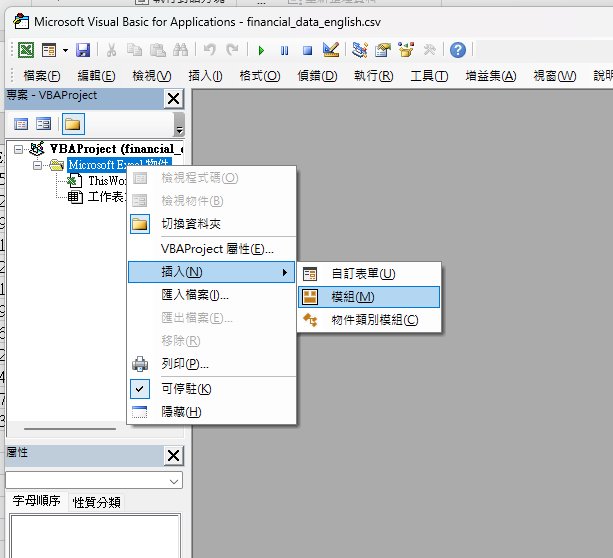Click the 物件類別模組 class module icon
Screen dimensions: 613x558
click(310, 320)
